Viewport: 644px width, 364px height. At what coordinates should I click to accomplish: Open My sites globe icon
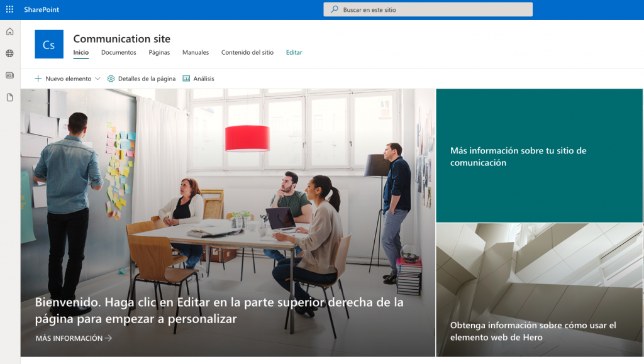coord(9,53)
